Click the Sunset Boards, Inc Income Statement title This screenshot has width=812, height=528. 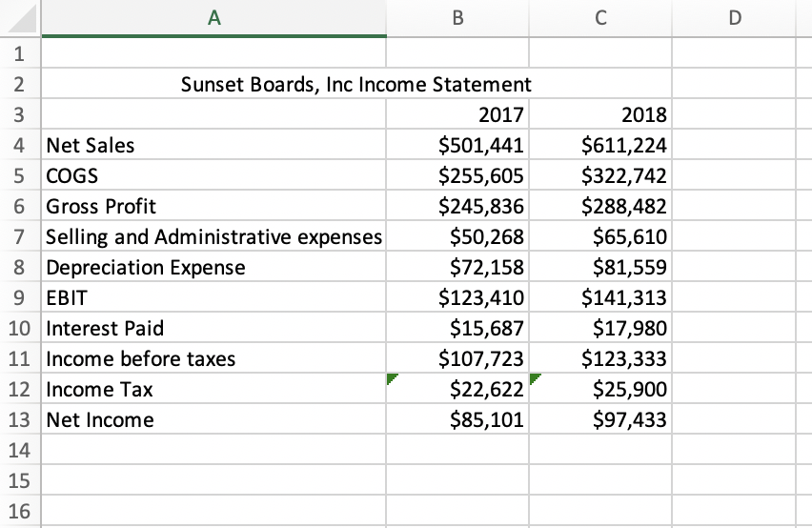[x=355, y=84]
